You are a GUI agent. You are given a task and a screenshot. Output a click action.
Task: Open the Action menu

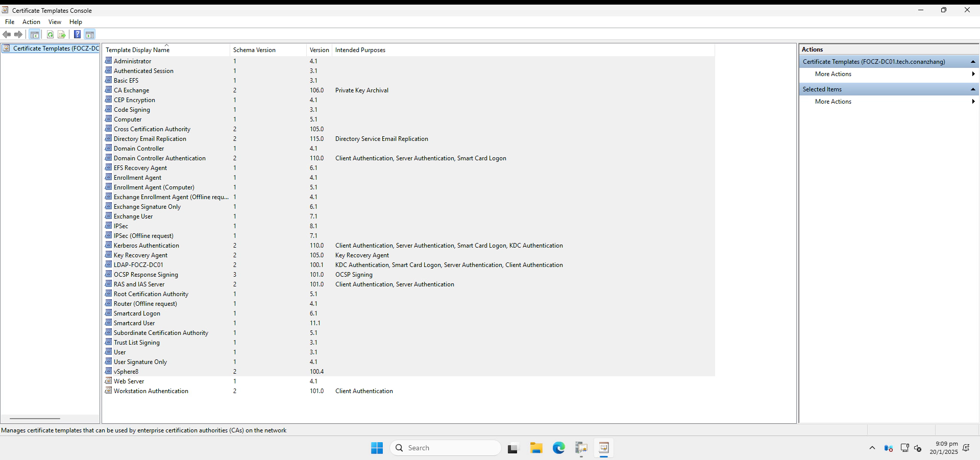click(31, 22)
